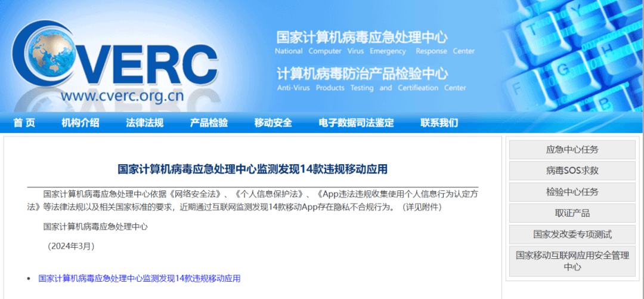Open 国家移动互联网应用安全管理中心 button
This screenshot has height=299, width=644.
(x=572, y=261)
